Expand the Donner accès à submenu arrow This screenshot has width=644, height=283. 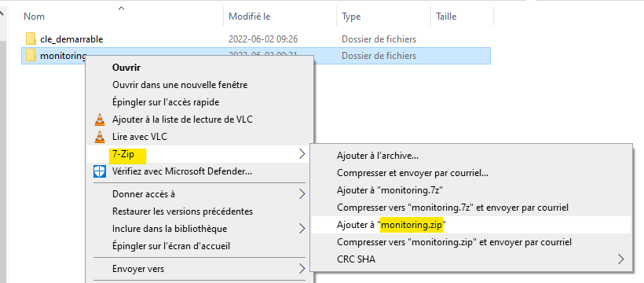tap(302, 193)
